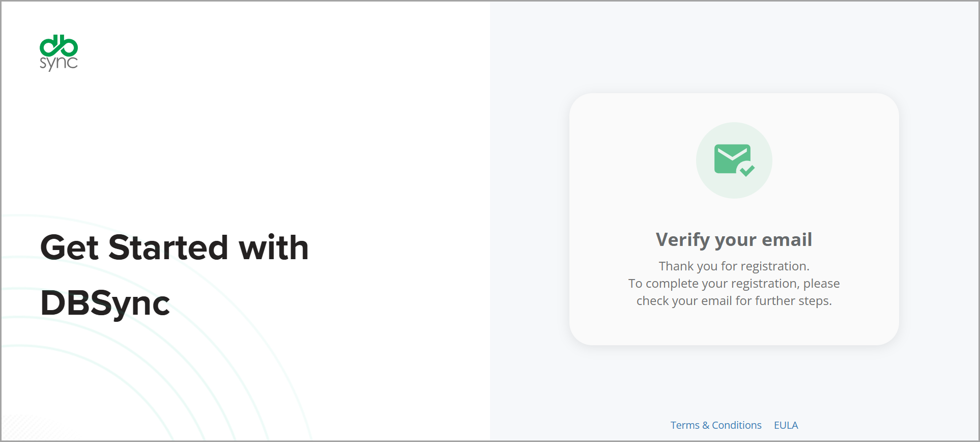The image size is (980, 442).
Task: Click the "Verify your email" heading
Action: (734, 239)
